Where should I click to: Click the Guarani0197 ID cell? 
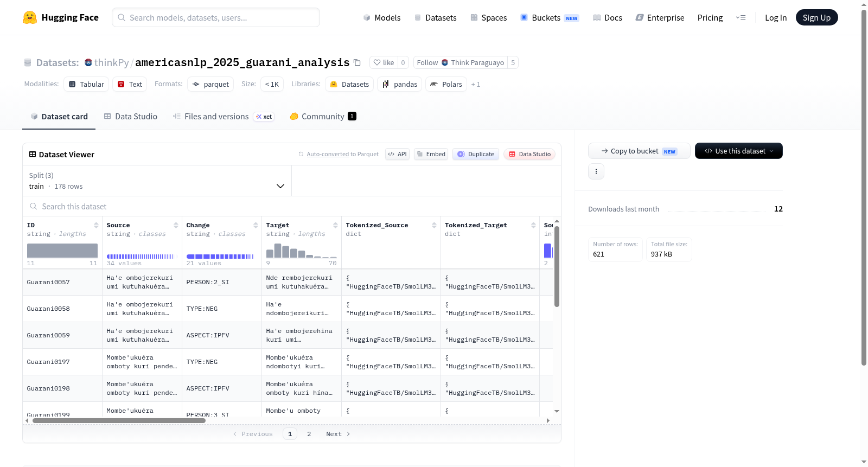[62, 362]
